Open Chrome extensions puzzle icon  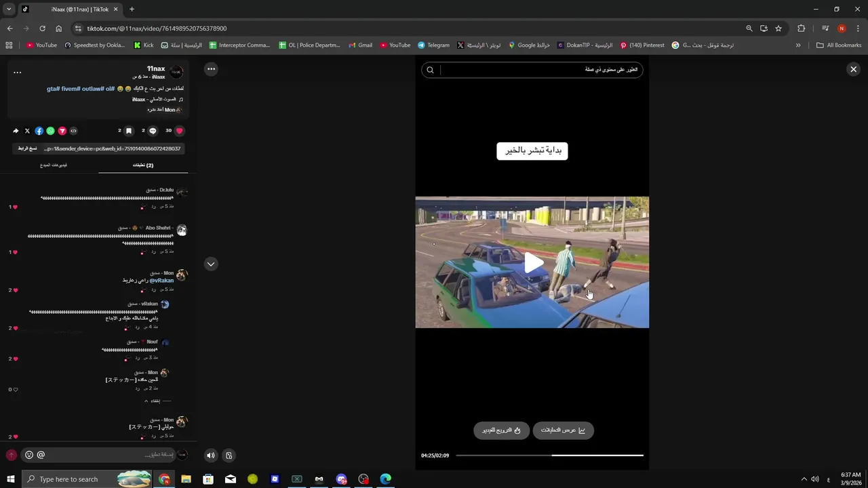tap(802, 28)
